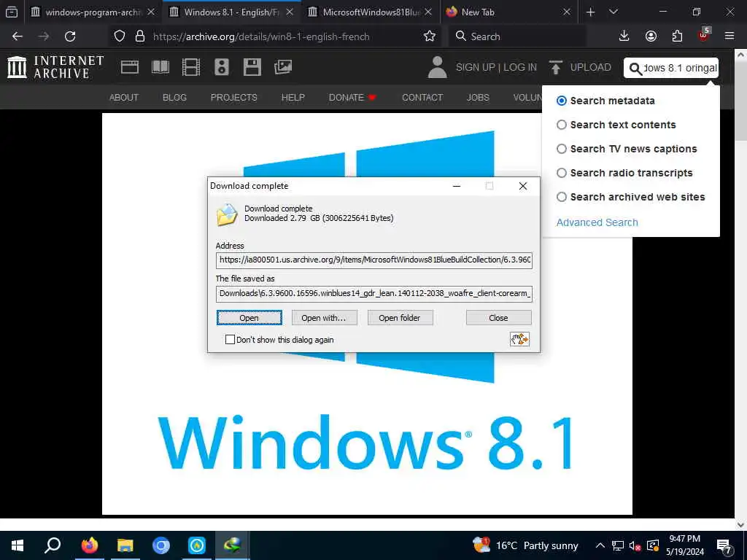Open the Web archive icon in Archive nav
This screenshot has height=560, width=747.
[130, 67]
